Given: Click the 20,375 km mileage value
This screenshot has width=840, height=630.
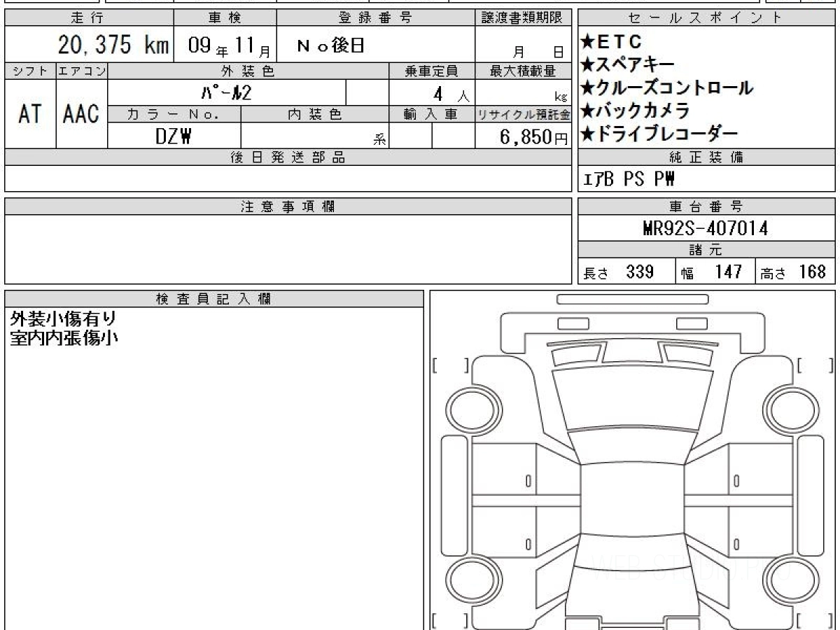Looking at the screenshot, I should coord(113,45).
